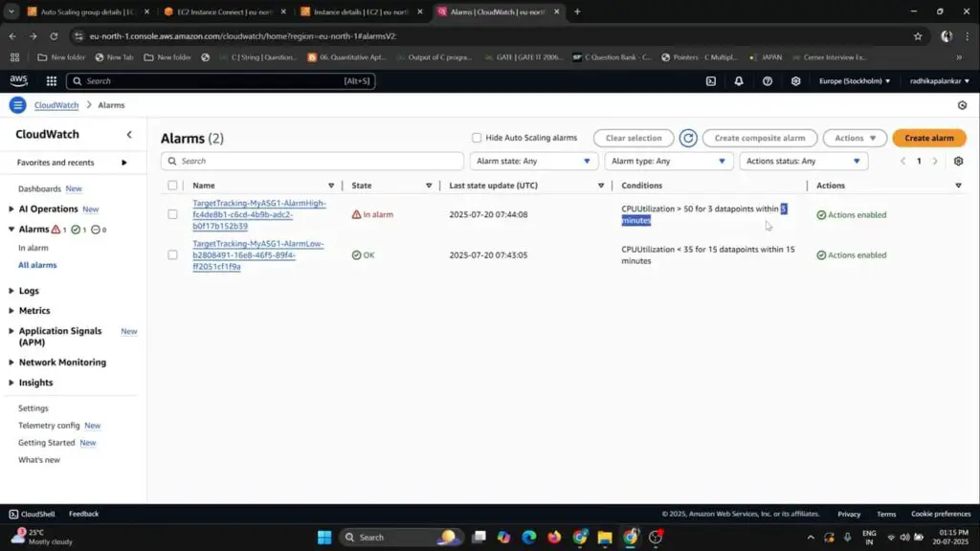Viewport: 980px width, 551px height.
Task: Collapse the CloudWatch side panel arrow
Action: point(129,134)
